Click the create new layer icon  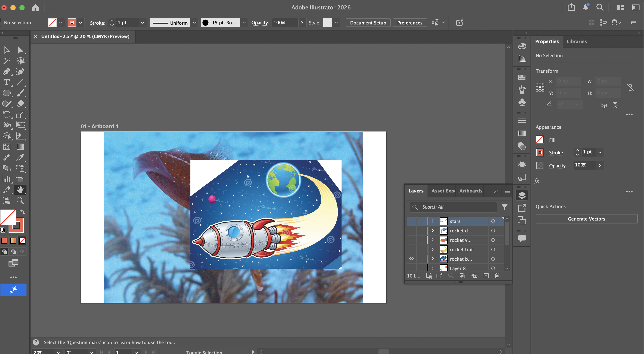[x=486, y=275]
